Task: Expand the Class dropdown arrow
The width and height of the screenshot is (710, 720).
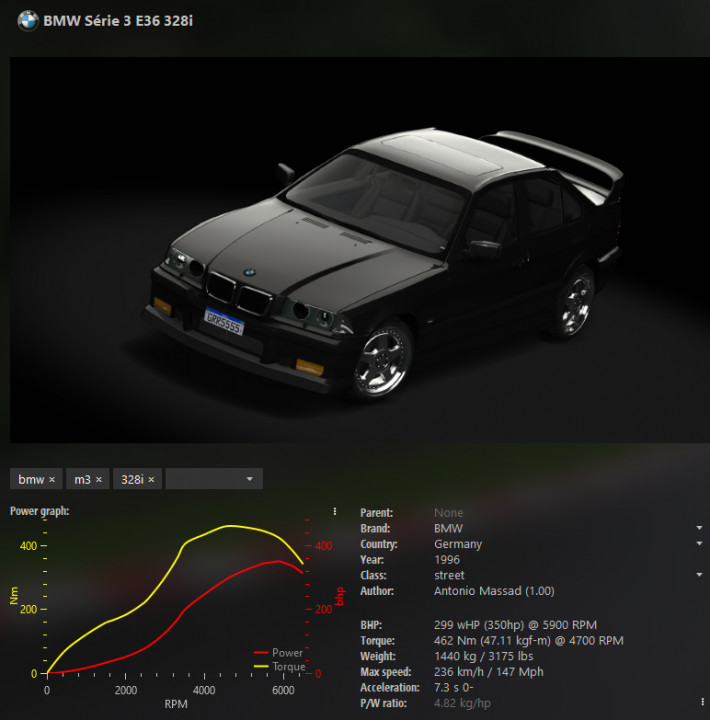Action: pos(699,575)
